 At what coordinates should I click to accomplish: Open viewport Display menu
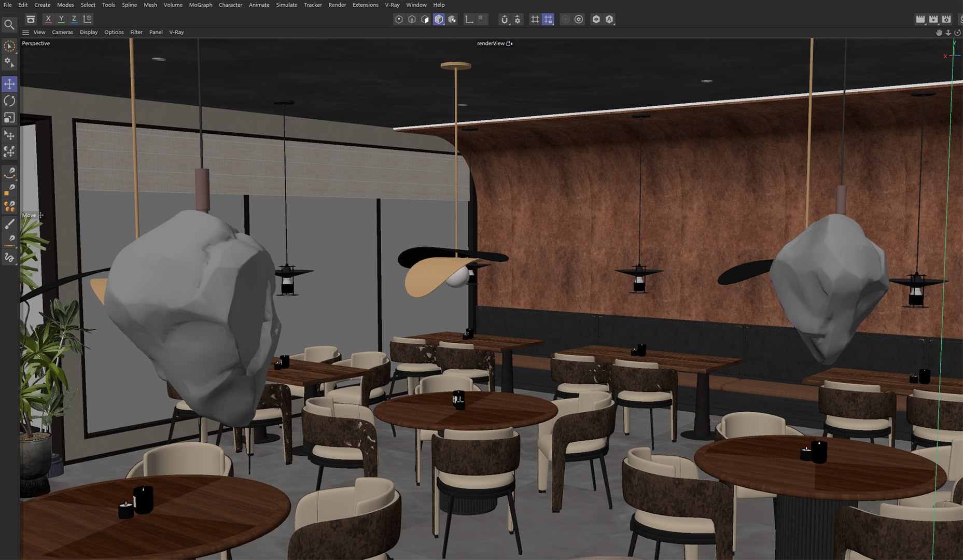tap(89, 32)
